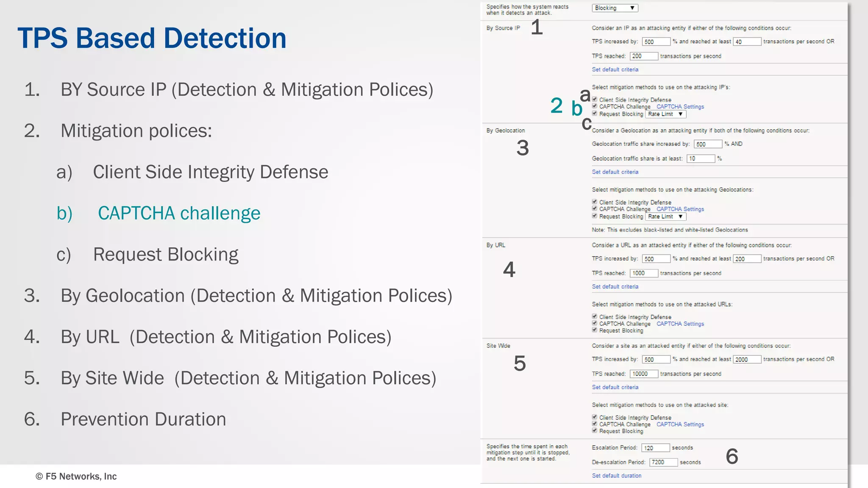868x488 pixels.
Task: Open CAPTCHA Settings link for Source IP
Action: pos(680,107)
